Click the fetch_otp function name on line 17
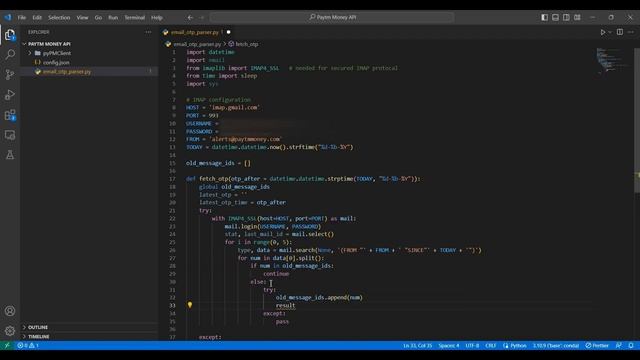This screenshot has height=360, width=640. pyautogui.click(x=213, y=179)
